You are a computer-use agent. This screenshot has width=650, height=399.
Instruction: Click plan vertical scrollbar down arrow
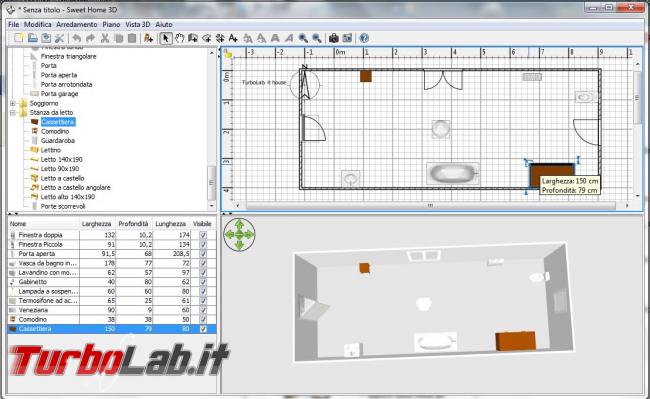click(638, 196)
